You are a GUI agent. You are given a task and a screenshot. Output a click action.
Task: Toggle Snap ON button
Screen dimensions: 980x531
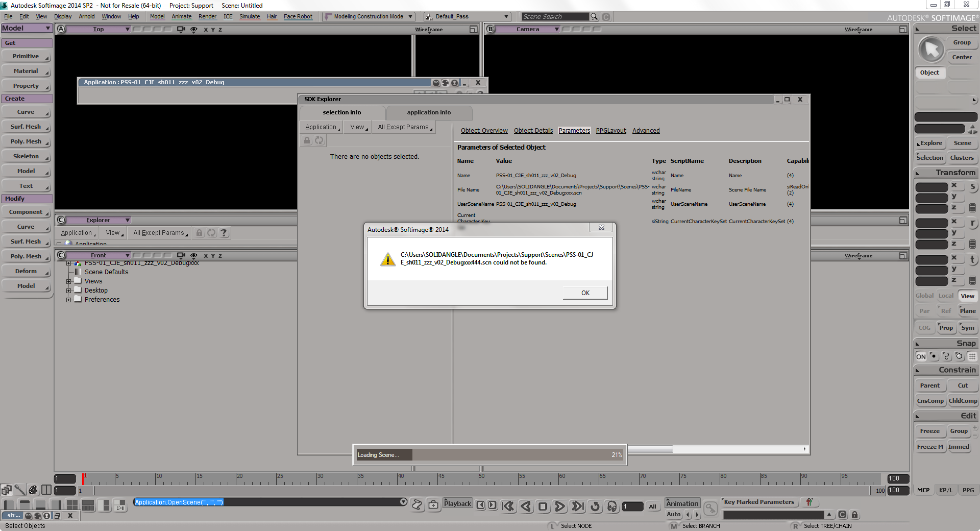point(921,356)
